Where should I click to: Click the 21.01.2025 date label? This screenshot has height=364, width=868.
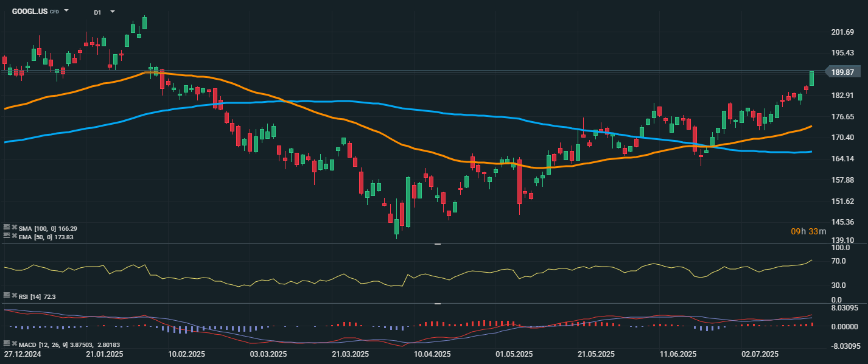point(105,354)
